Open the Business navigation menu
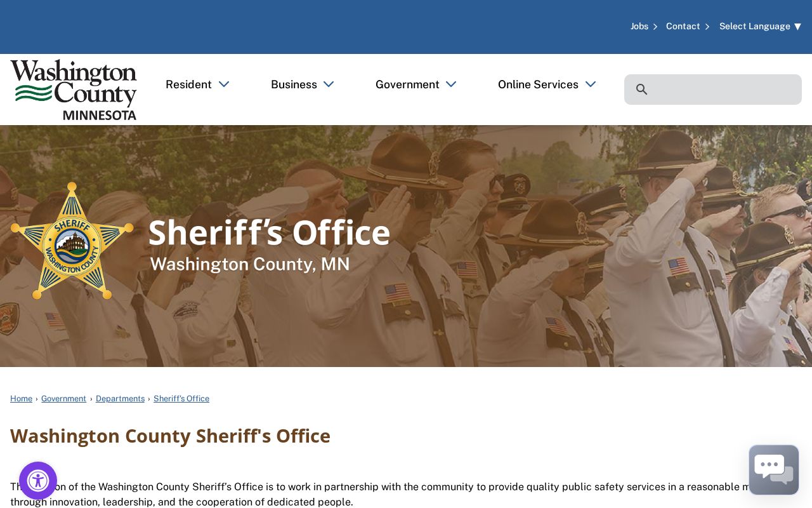This screenshot has width=812, height=508. tap(294, 84)
